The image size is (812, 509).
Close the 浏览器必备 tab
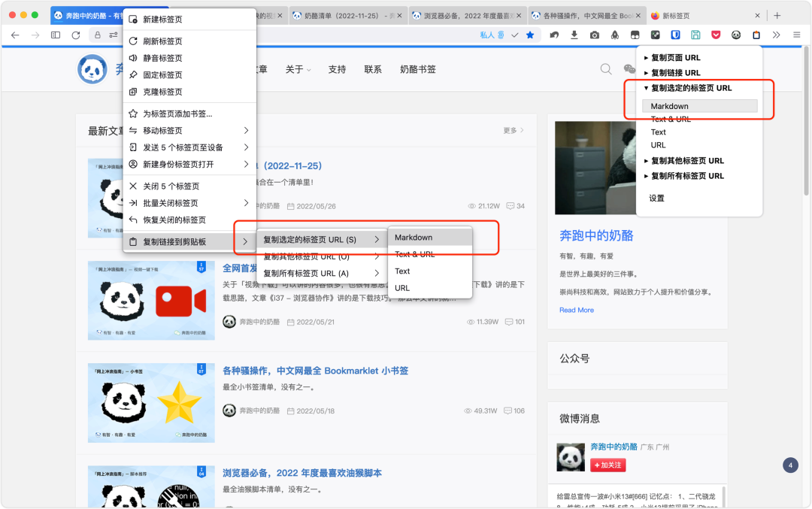pos(518,16)
